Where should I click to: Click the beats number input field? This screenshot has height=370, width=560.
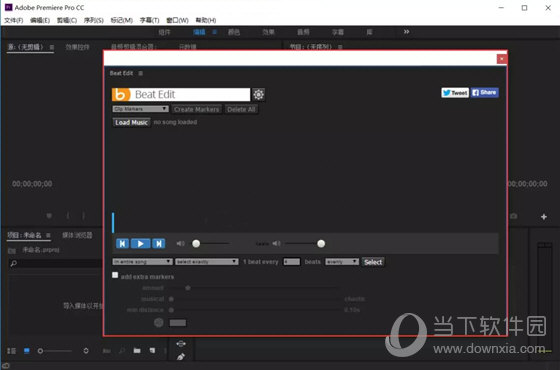pyautogui.click(x=291, y=262)
